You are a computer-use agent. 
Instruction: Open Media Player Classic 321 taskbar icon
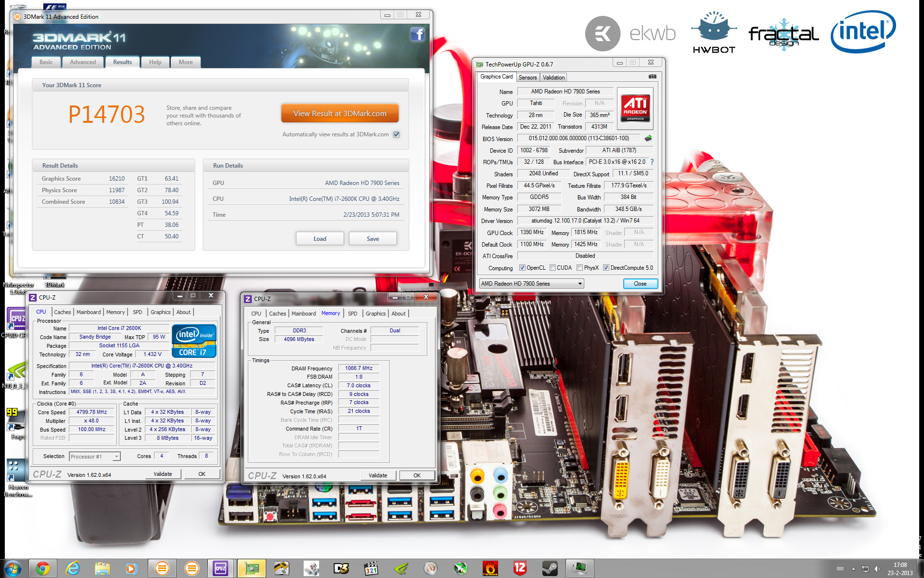371,569
